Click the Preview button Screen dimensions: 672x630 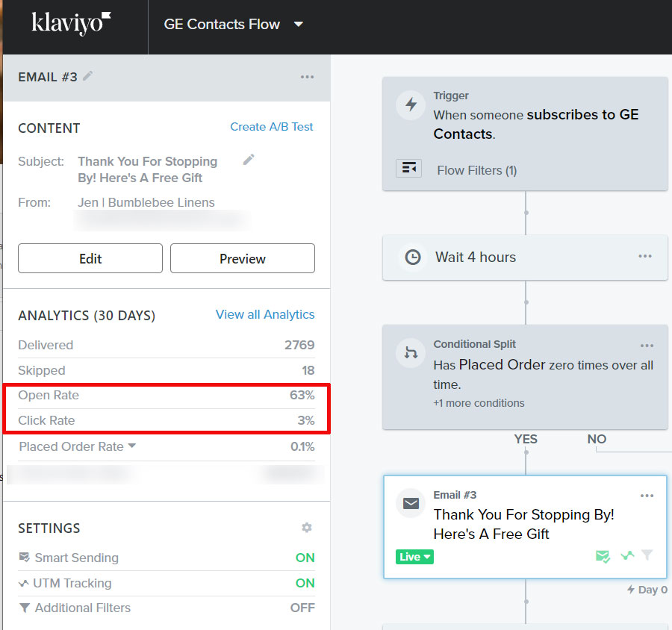[243, 258]
